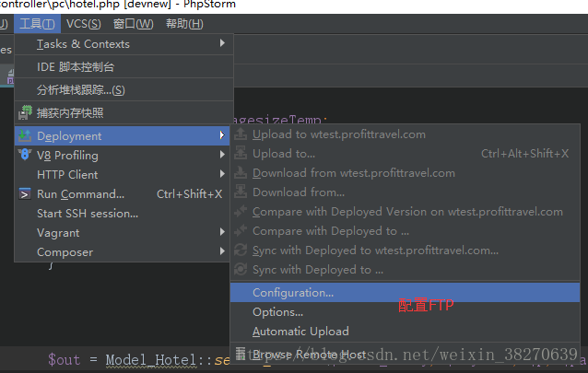Click Model_Hotel in the code editor
This screenshot has width=588, height=373.
coord(151,360)
